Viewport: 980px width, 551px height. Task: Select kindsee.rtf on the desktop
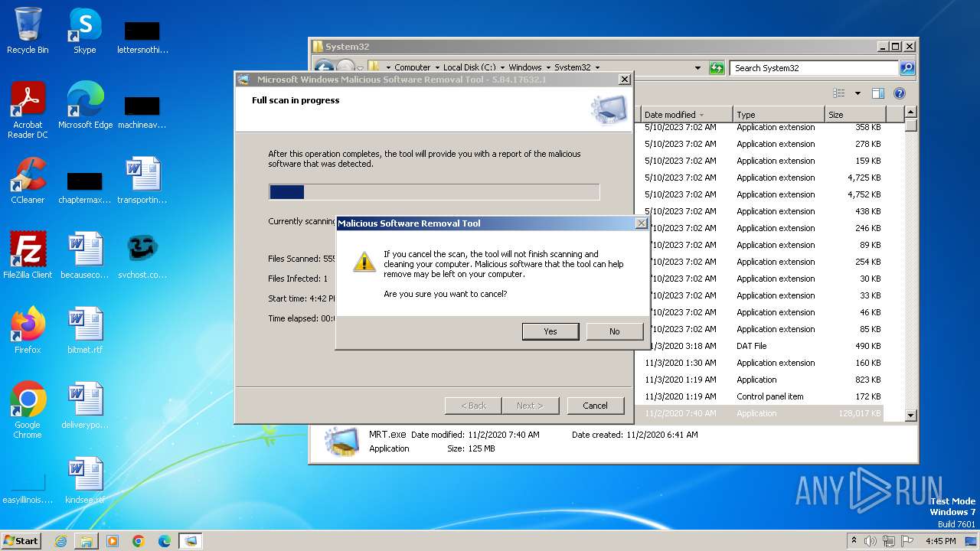coord(85,481)
